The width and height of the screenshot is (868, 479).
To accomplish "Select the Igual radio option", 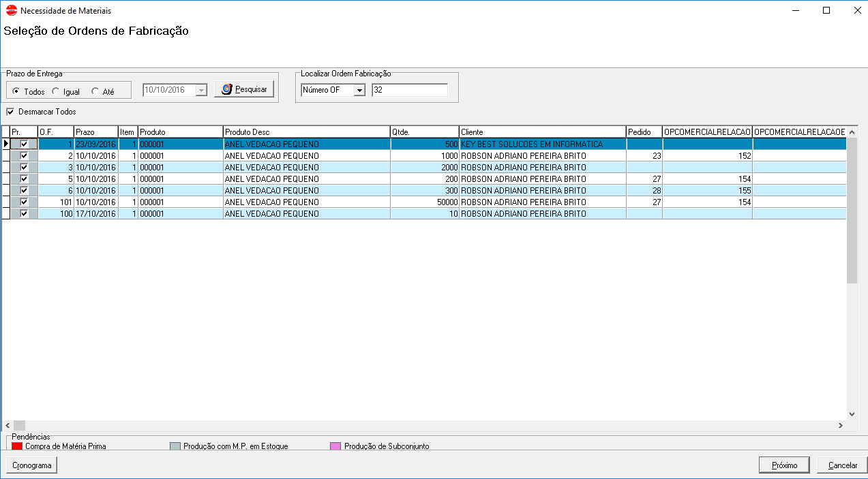I will 55,92.
